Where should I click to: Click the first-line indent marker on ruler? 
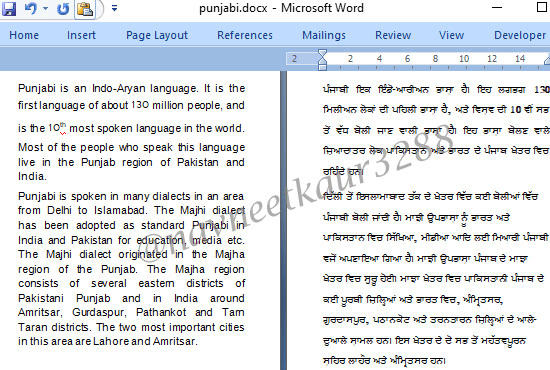point(322,54)
